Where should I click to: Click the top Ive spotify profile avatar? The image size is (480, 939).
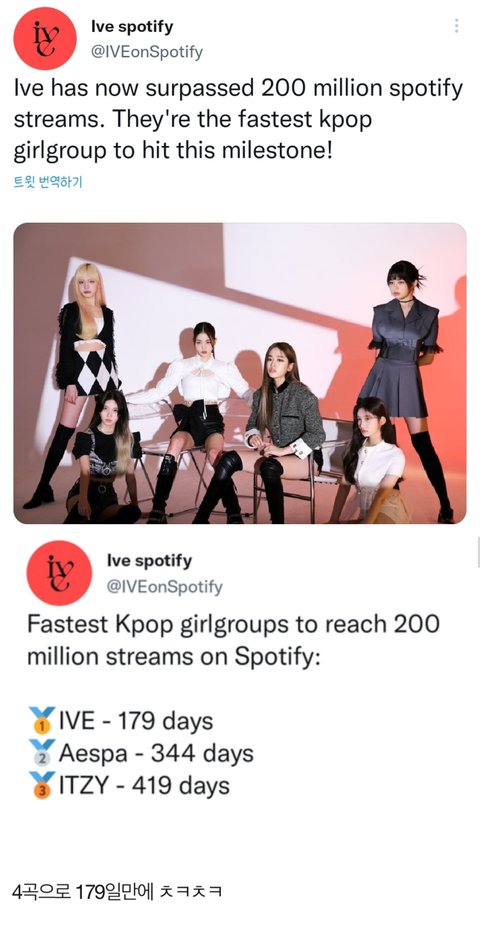[x=45, y=38]
